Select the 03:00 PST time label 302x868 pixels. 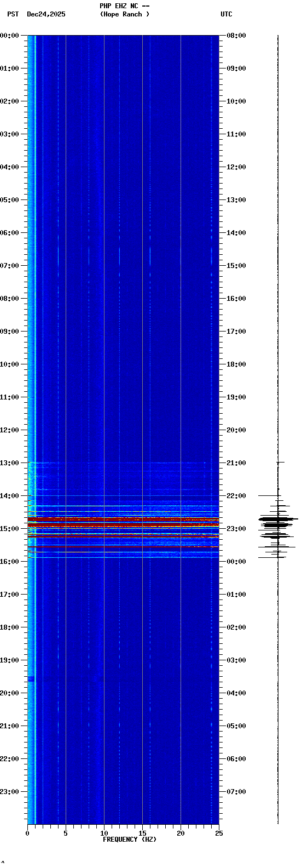point(9,134)
